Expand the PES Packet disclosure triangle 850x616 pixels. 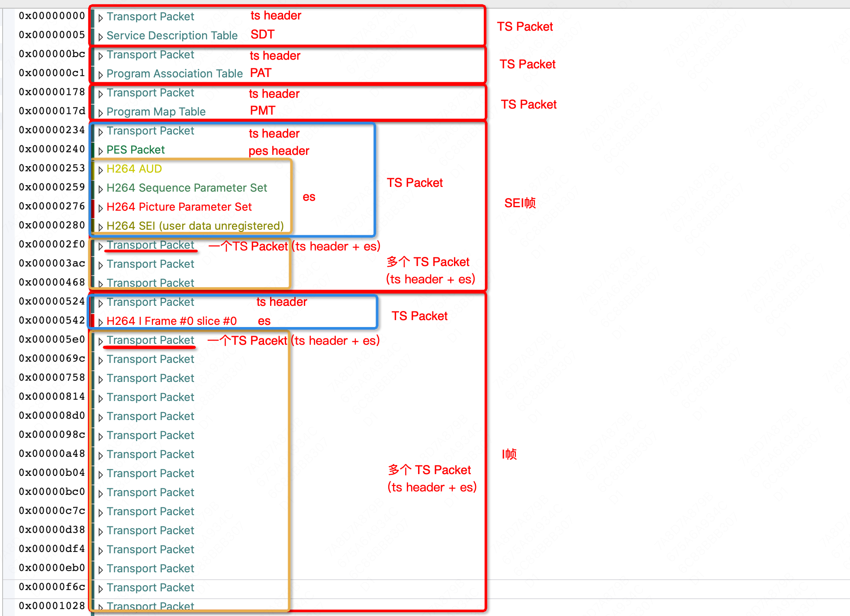coord(100,151)
